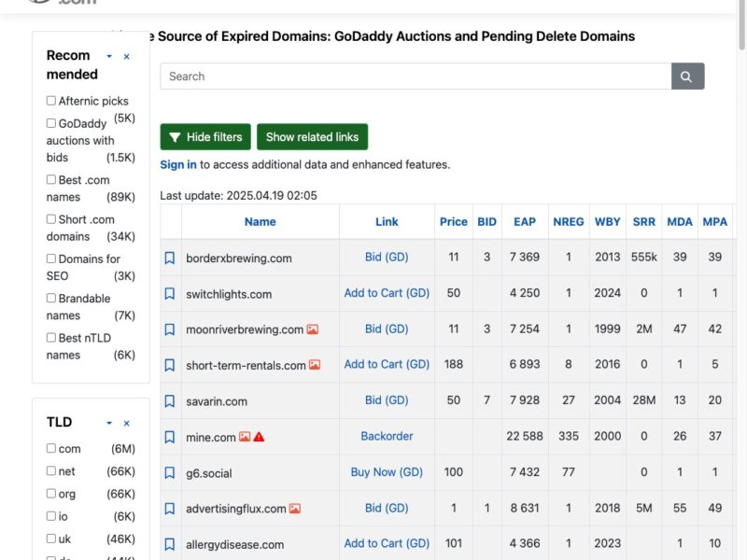747x560 pixels.
Task: Open the Sign in link
Action: click(177, 163)
